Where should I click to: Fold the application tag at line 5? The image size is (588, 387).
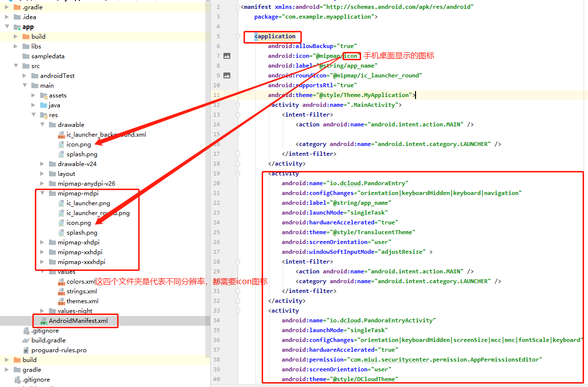point(238,36)
